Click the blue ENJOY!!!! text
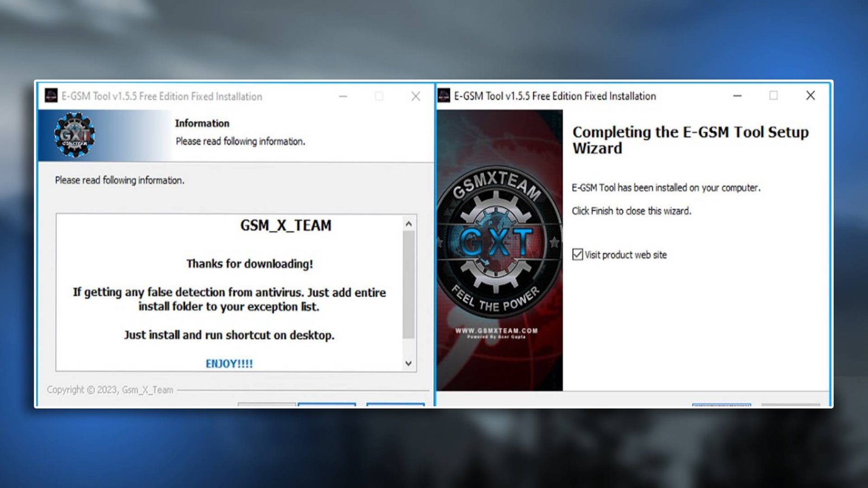The height and width of the screenshot is (488, 868). 229,364
